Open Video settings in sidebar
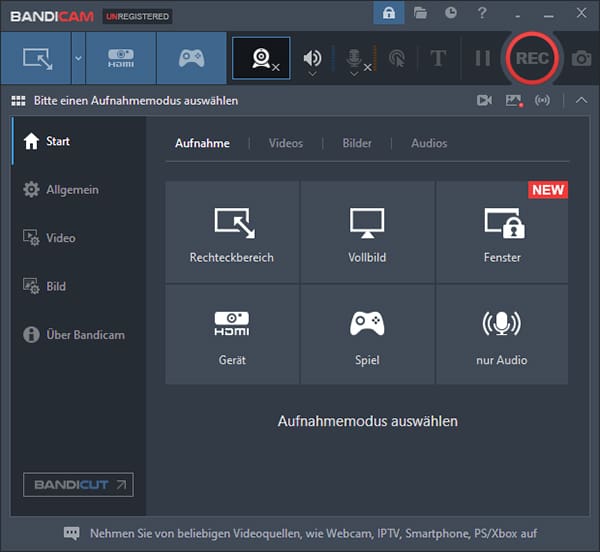This screenshot has width=600, height=552. pyautogui.click(x=79, y=238)
